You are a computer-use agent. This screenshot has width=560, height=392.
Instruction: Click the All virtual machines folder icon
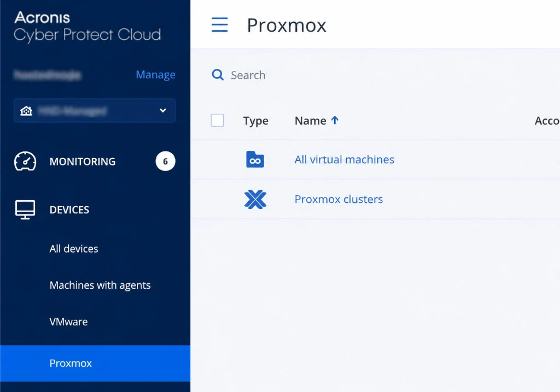click(x=255, y=159)
